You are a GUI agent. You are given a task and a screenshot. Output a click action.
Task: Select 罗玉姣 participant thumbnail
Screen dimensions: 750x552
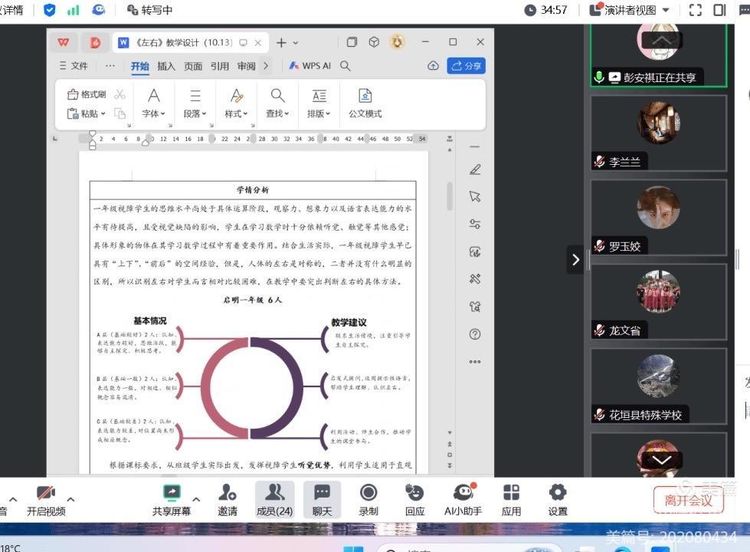659,217
